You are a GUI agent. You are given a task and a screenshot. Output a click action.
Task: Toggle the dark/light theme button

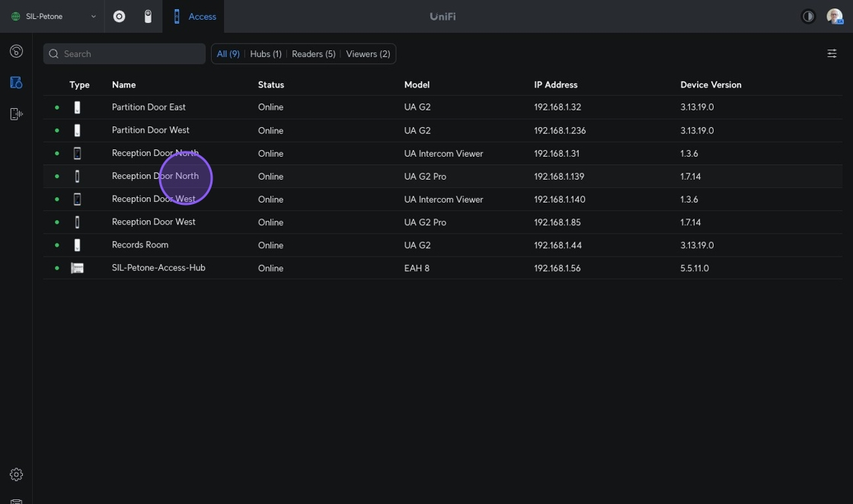click(x=808, y=16)
